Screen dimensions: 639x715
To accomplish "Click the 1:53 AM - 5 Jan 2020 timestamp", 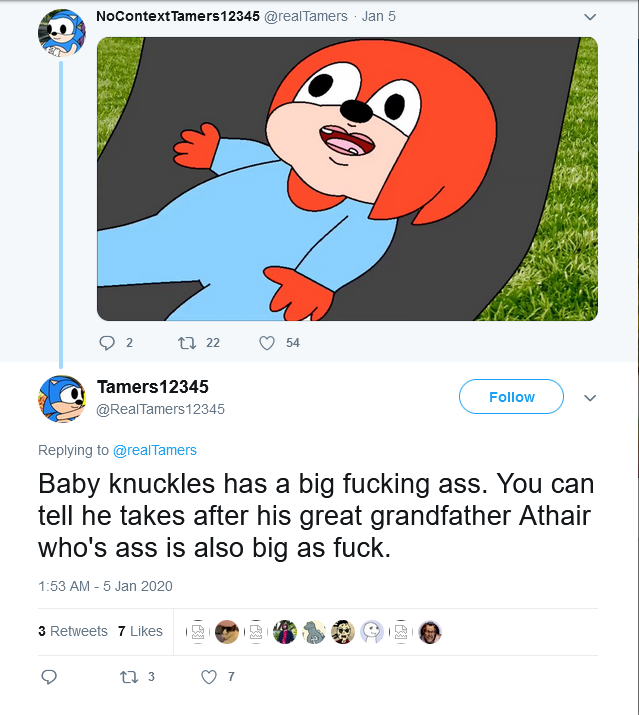I will [x=105, y=586].
